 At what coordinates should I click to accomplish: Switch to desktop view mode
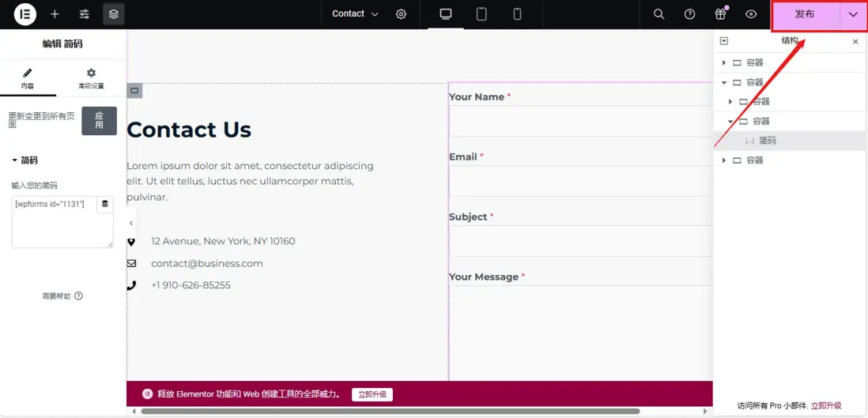coord(446,14)
